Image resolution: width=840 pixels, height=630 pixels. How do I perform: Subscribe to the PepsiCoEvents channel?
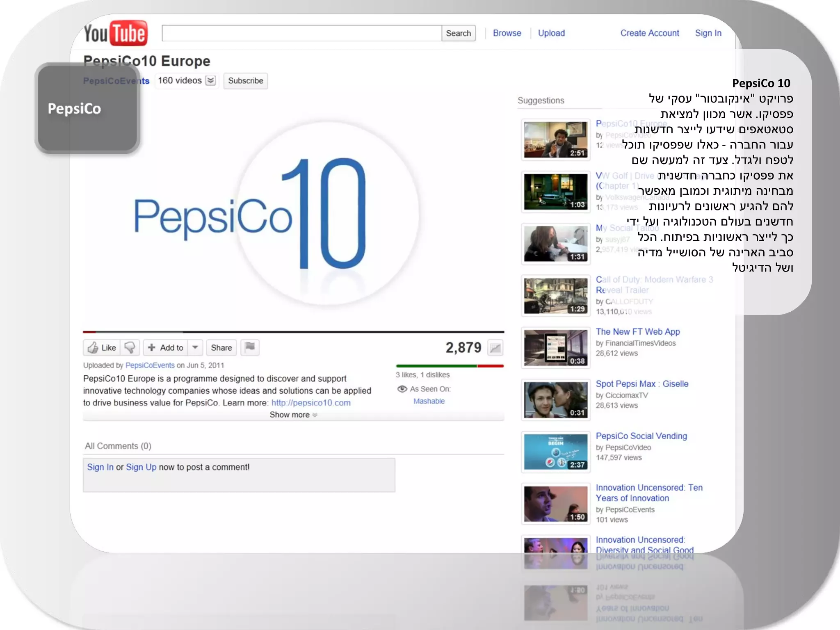246,81
